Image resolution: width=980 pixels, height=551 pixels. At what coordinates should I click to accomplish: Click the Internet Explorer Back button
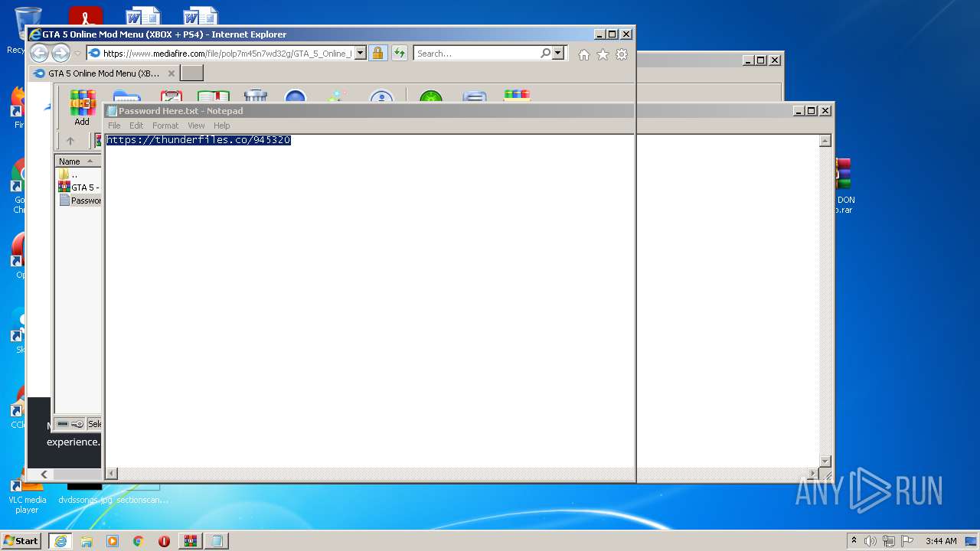[39, 53]
